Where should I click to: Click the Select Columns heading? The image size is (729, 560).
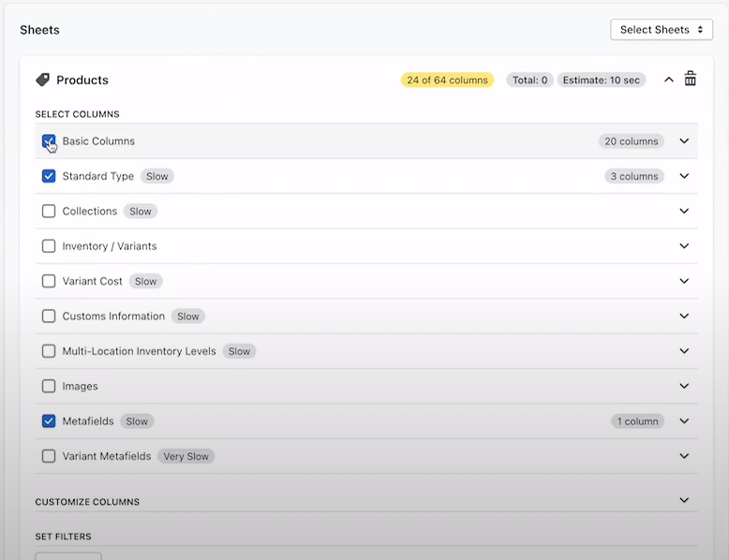coord(77,114)
